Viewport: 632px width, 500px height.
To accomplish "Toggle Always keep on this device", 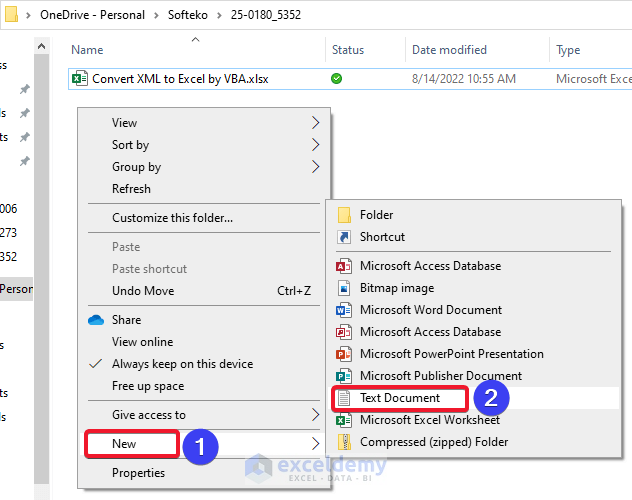I will (x=182, y=364).
